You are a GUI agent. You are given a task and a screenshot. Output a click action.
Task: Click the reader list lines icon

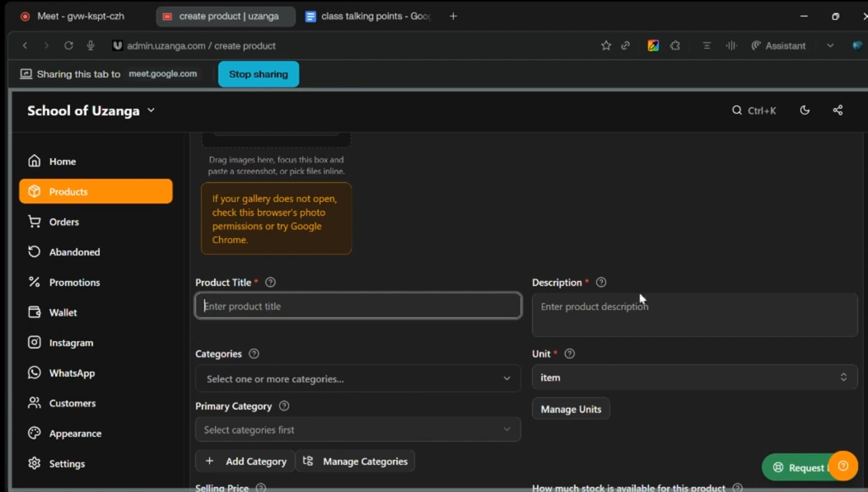point(707,45)
